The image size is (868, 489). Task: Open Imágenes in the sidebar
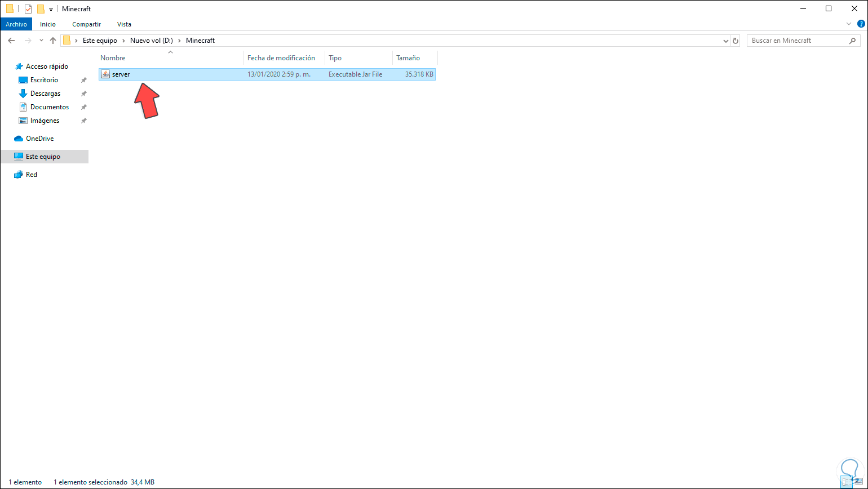(x=45, y=121)
